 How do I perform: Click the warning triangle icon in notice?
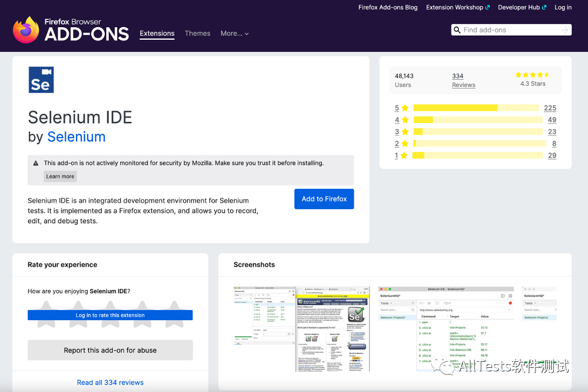click(x=36, y=163)
